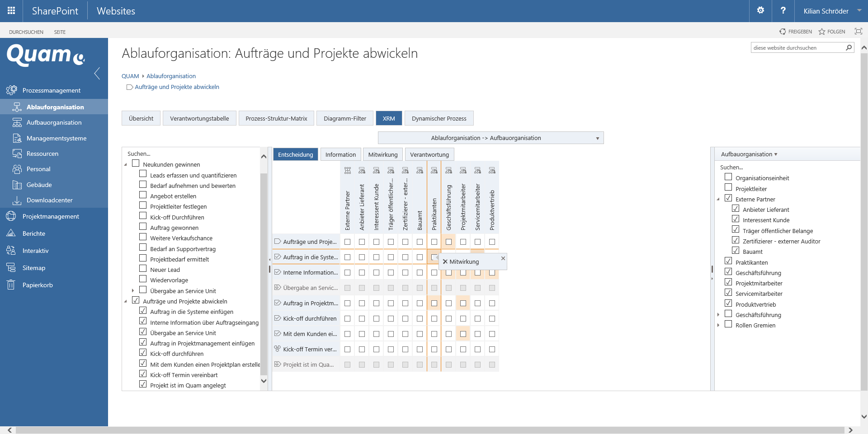Open Papierkorb in the sidebar
The image size is (868, 434).
tap(38, 285)
